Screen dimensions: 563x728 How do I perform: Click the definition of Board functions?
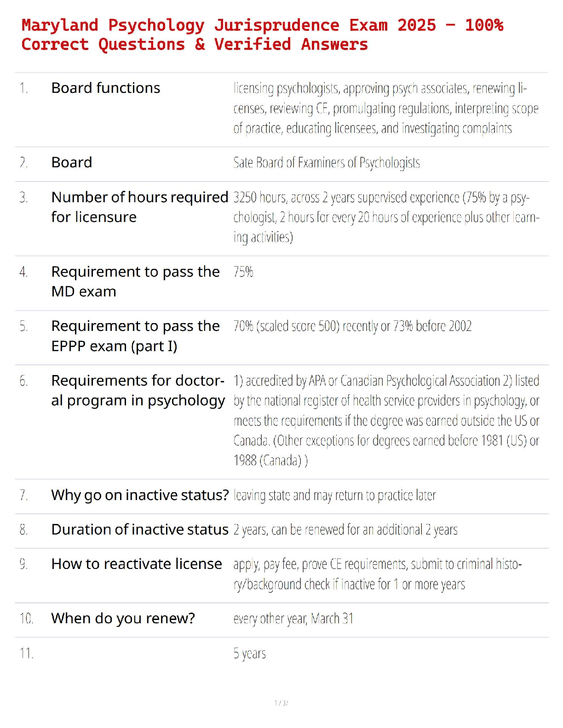385,108
